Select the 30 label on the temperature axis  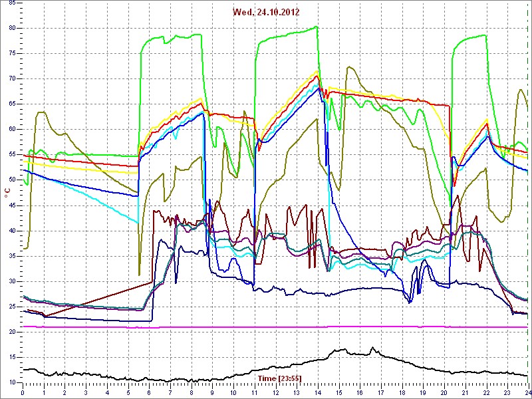[x=11, y=281]
